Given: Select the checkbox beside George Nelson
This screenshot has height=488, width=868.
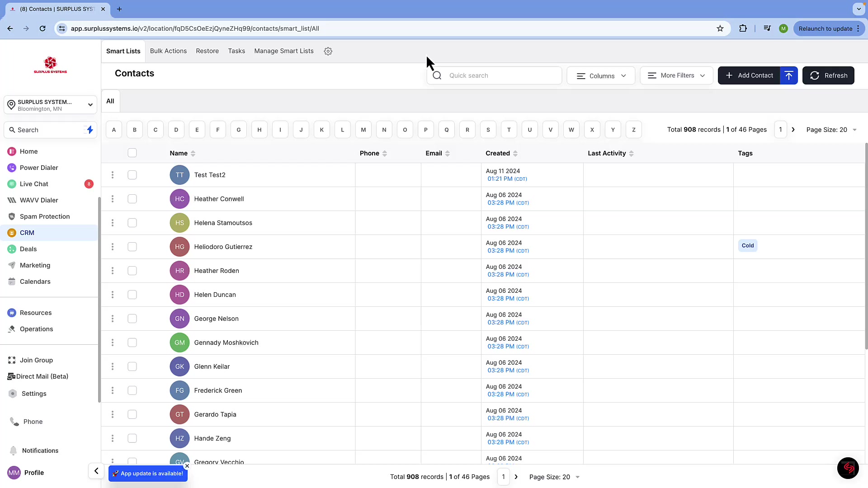Looking at the screenshot, I should click(132, 319).
